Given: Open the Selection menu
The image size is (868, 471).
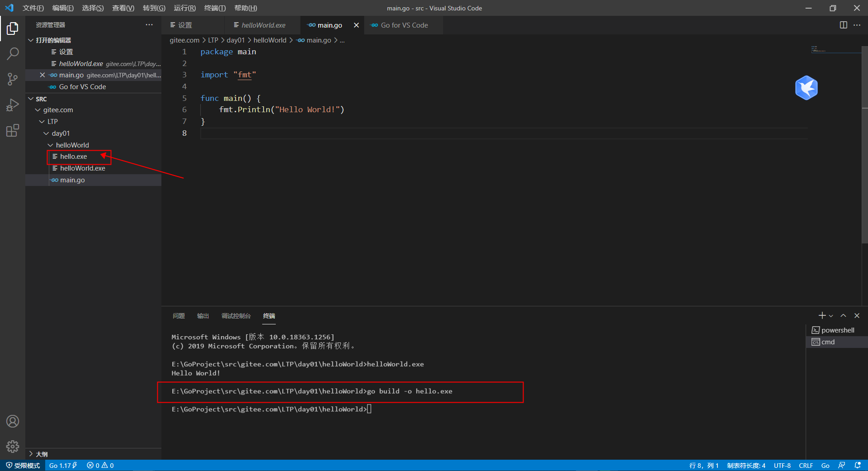Looking at the screenshot, I should pyautogui.click(x=93, y=8).
